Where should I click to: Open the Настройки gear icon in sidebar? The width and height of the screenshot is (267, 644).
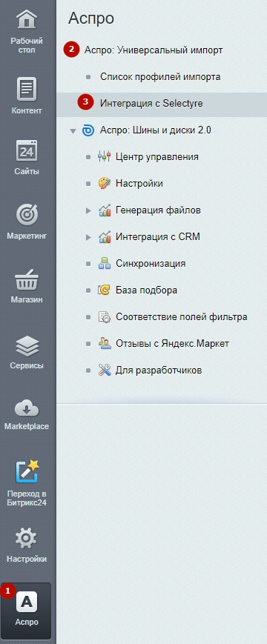pos(26,538)
